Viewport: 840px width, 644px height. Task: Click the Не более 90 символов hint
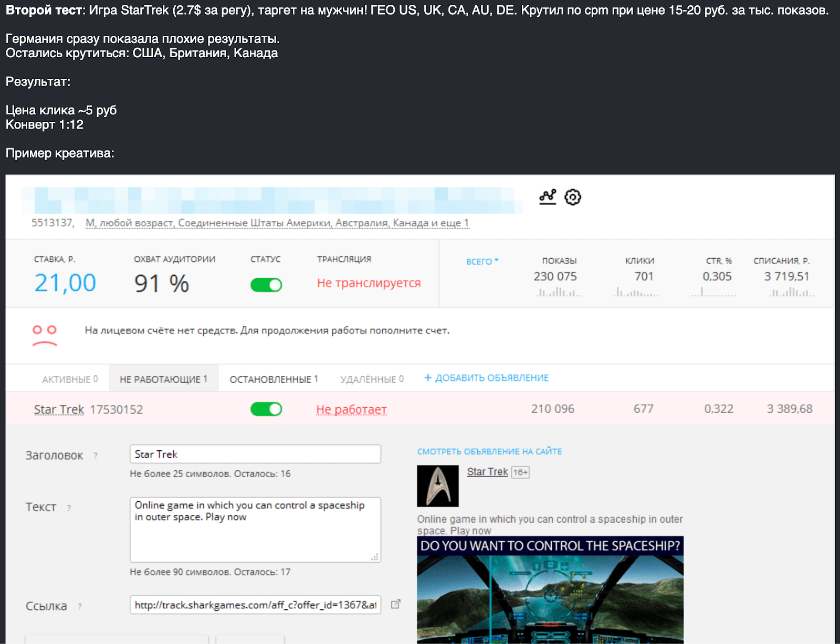click(210, 572)
